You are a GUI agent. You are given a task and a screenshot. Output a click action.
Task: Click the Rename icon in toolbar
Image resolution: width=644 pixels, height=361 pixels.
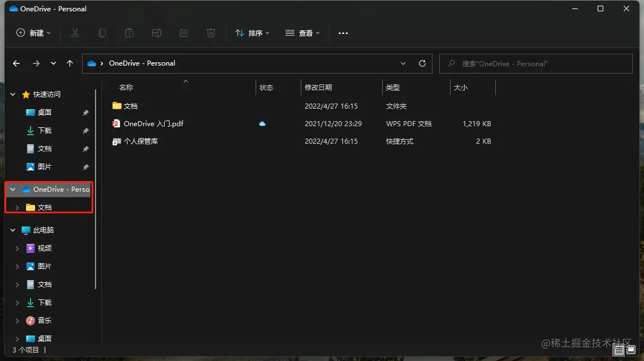coord(157,33)
